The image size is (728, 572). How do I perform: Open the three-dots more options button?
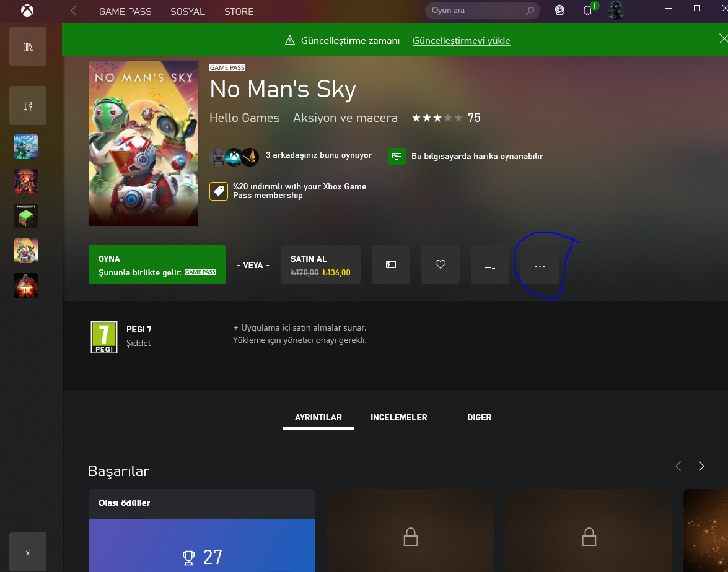click(540, 266)
